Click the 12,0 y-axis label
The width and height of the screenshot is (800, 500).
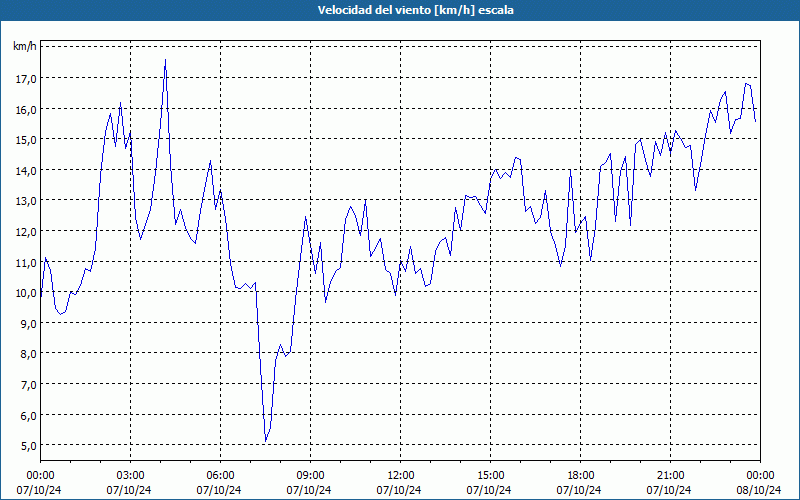point(27,232)
